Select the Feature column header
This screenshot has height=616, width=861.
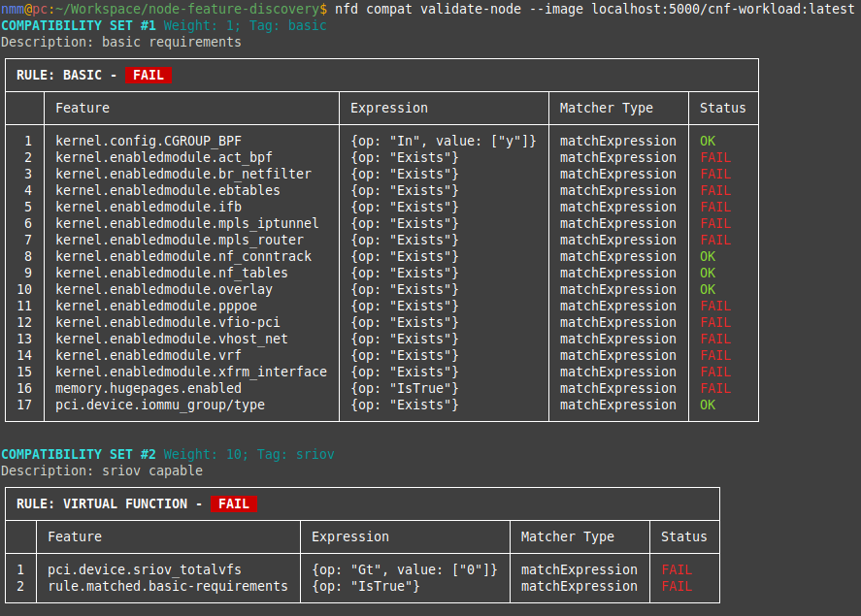(82, 108)
